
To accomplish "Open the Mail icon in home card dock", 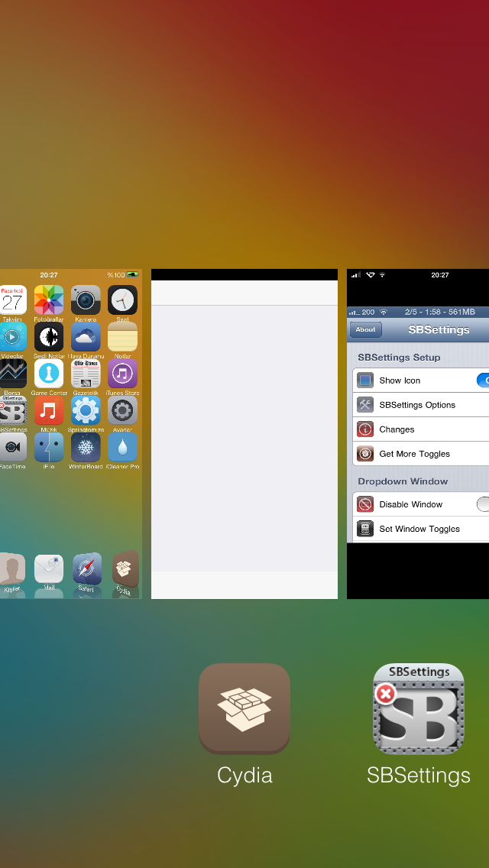I will tap(49, 568).
